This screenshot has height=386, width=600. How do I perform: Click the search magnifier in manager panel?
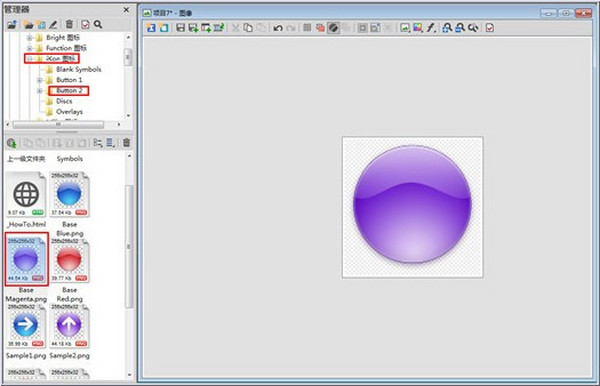pos(98,24)
